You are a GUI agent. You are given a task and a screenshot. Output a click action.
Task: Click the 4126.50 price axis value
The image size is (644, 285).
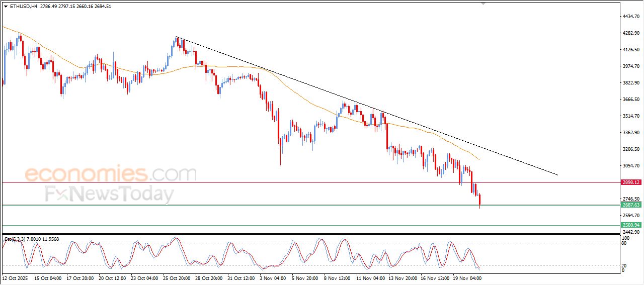(630, 50)
